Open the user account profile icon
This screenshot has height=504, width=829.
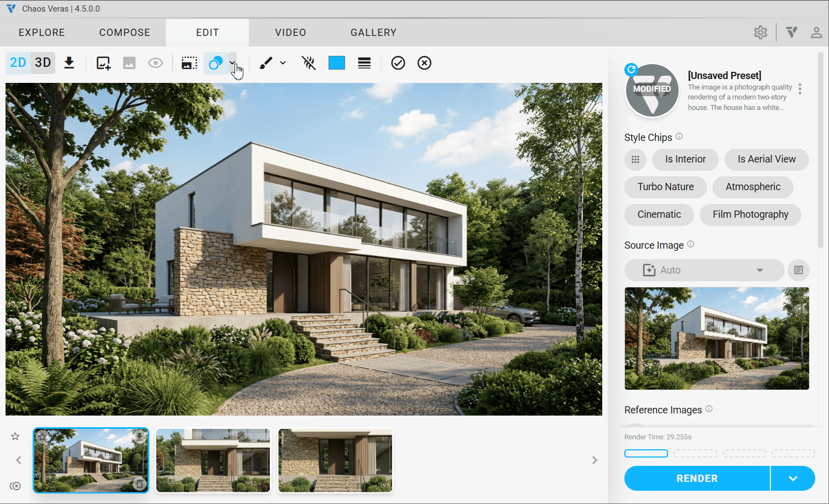click(x=816, y=33)
